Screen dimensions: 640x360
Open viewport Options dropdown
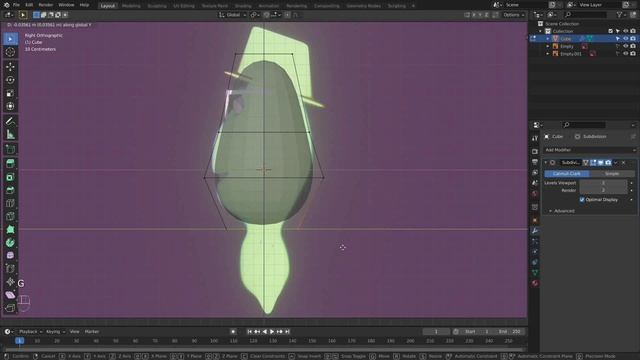pos(513,15)
